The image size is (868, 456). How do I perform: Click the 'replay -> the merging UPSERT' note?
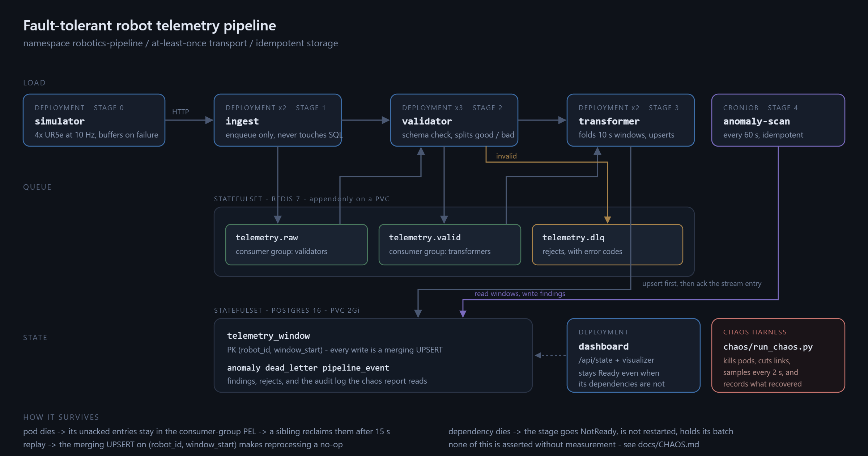click(183, 444)
